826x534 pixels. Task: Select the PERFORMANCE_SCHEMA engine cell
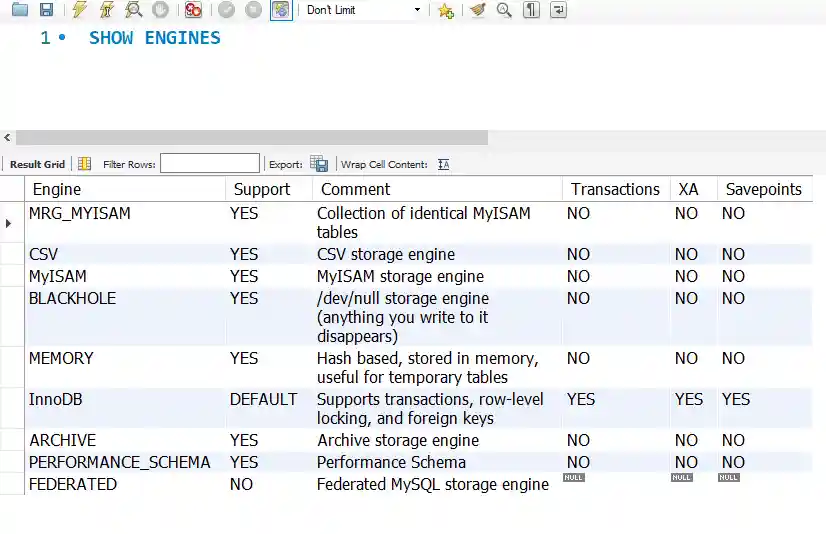point(125,462)
